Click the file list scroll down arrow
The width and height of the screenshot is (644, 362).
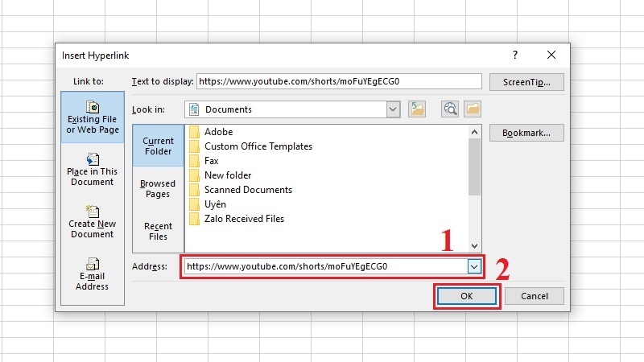pyautogui.click(x=474, y=246)
